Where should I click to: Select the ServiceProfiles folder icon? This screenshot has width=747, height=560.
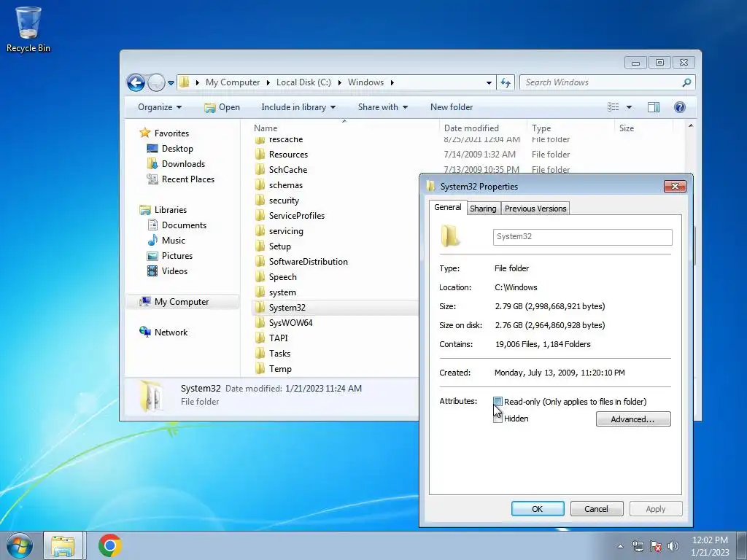260,216
